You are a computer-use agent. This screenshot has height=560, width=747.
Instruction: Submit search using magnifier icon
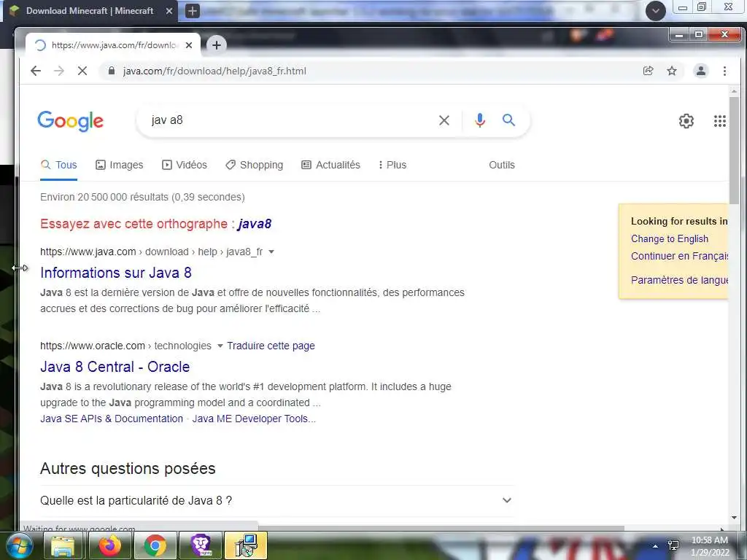508,120
